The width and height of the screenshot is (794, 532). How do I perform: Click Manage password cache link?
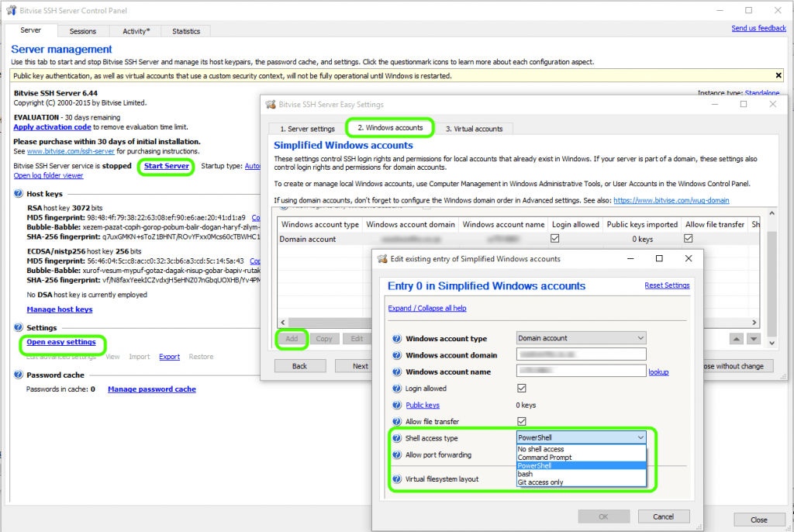click(x=151, y=389)
